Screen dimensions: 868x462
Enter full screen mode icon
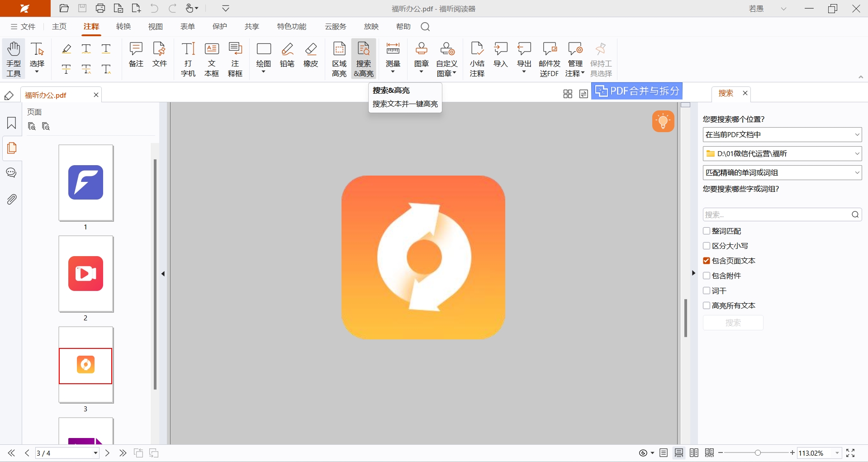[850, 453]
